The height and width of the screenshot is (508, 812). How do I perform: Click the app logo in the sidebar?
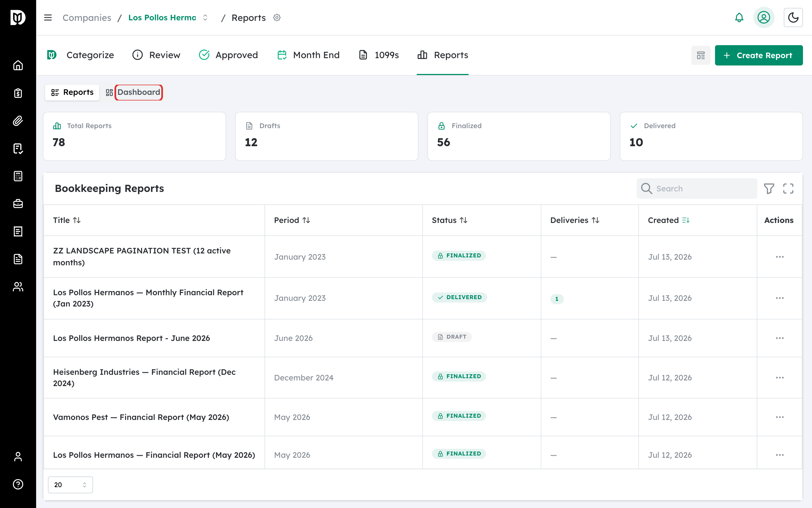tap(18, 17)
